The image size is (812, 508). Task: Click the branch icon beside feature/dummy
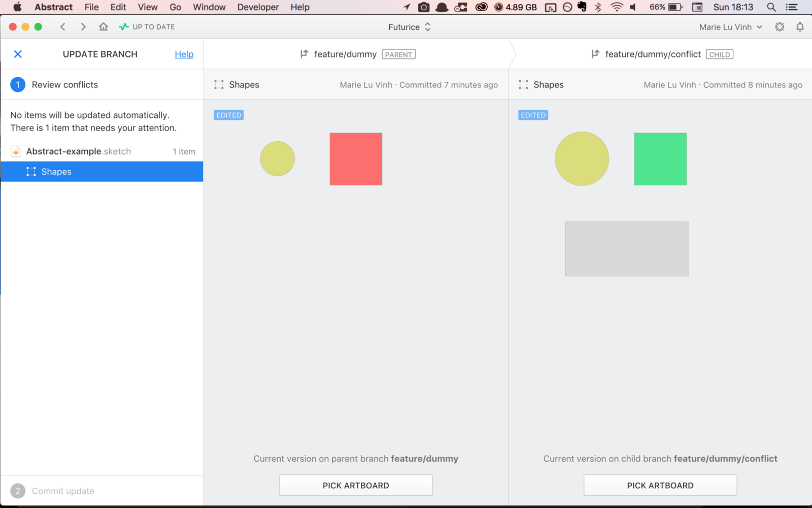[304, 54]
